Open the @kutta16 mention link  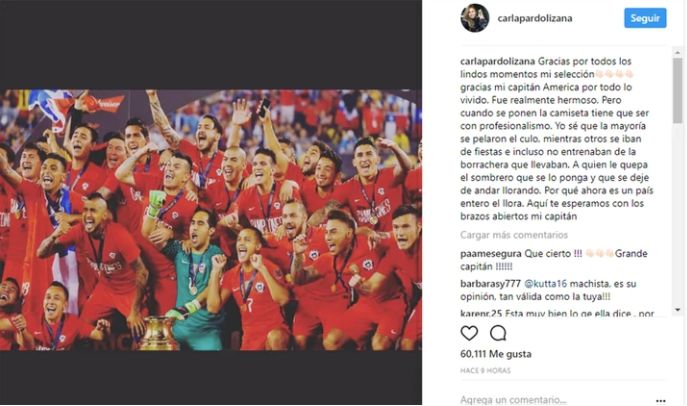tap(545, 284)
